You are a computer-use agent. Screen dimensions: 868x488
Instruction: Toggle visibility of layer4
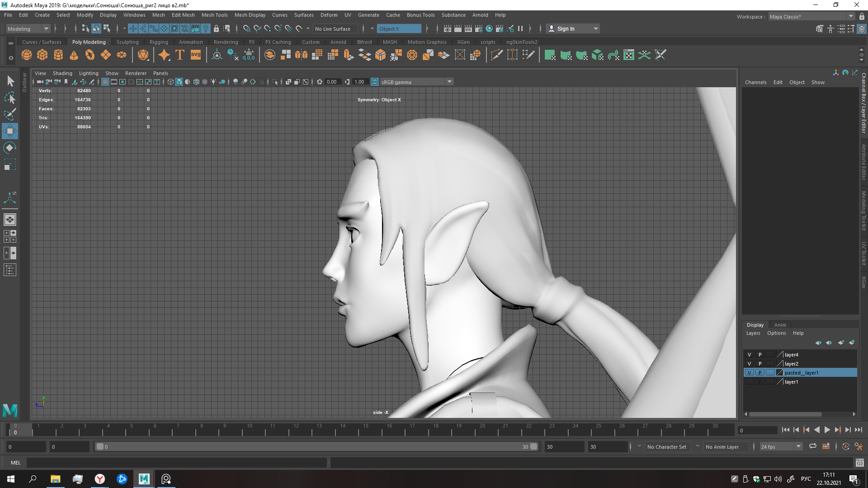(749, 355)
